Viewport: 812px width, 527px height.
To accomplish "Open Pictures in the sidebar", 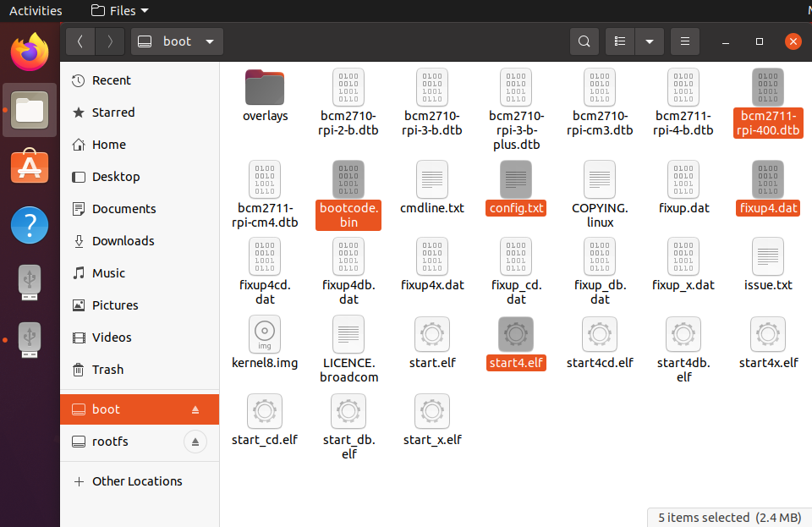I will point(140,305).
